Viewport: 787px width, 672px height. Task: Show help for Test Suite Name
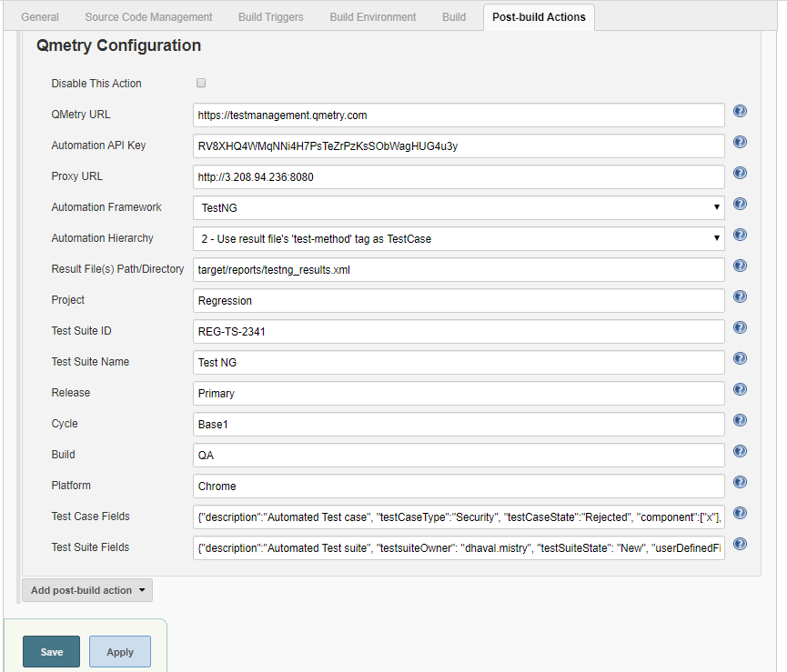coord(740,358)
